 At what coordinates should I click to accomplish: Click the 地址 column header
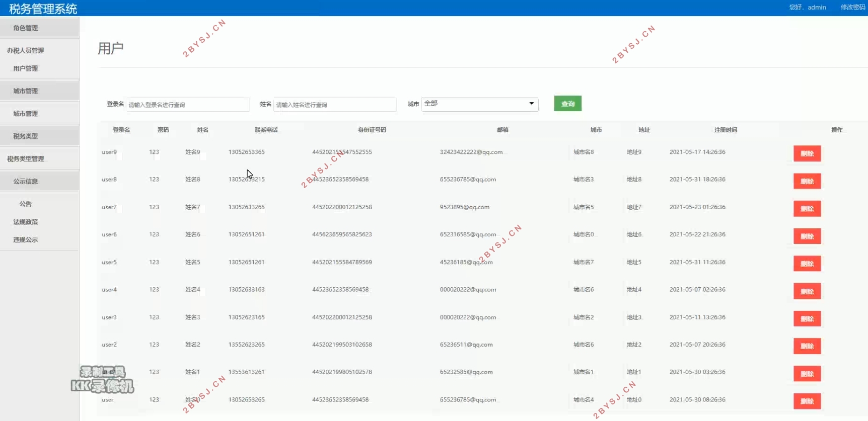coord(644,130)
